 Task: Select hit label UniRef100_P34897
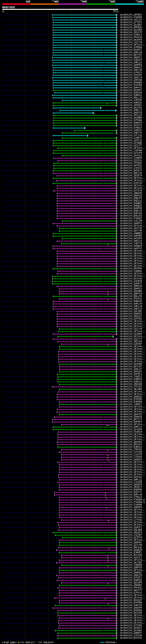pos(131,218)
